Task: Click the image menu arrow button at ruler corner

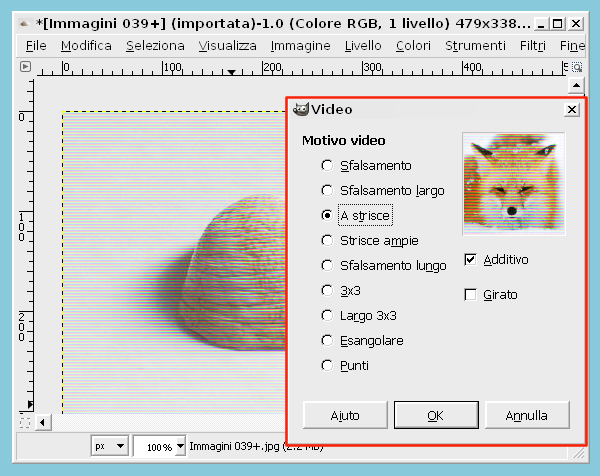Action: click(26, 68)
